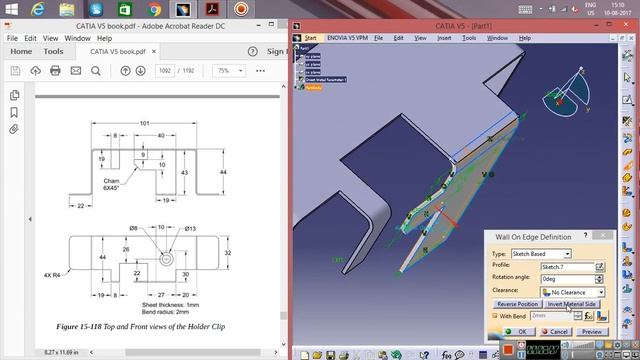Pause the screen recorder
Screen dimensions: 640x360
pyautogui.click(x=522, y=354)
